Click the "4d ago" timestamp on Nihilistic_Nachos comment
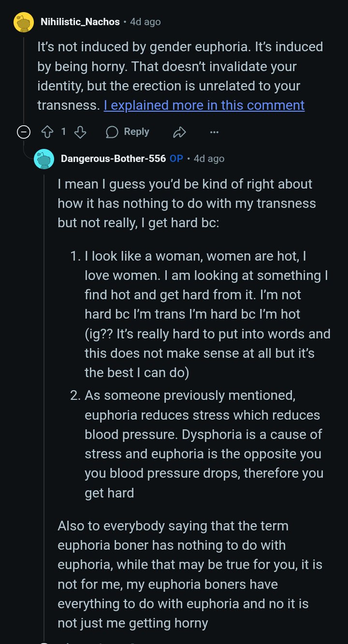Image resolution: width=348 pixels, height=644 pixels. [x=145, y=22]
